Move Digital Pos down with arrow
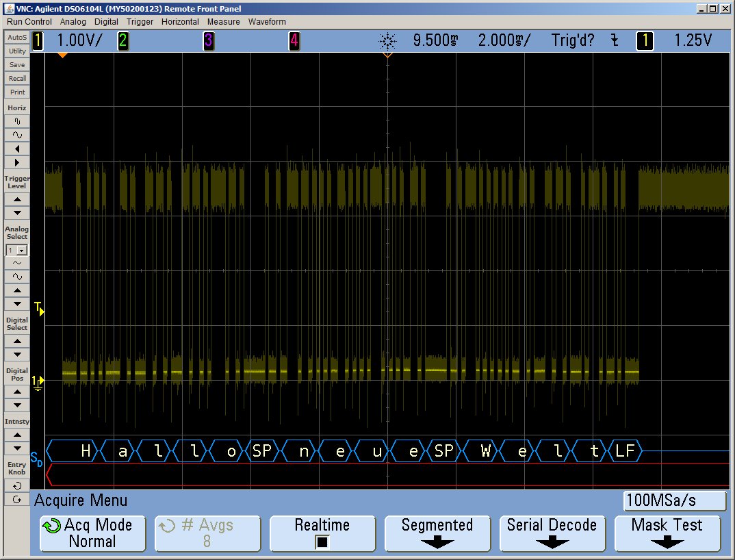Screen dimensions: 735x560 17,405
